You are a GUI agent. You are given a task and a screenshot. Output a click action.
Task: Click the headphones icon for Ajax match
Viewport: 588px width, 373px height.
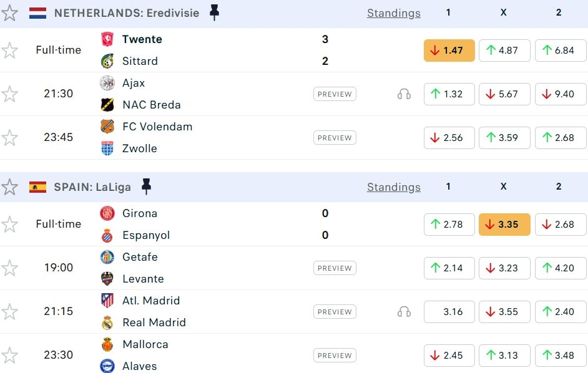[x=404, y=94]
